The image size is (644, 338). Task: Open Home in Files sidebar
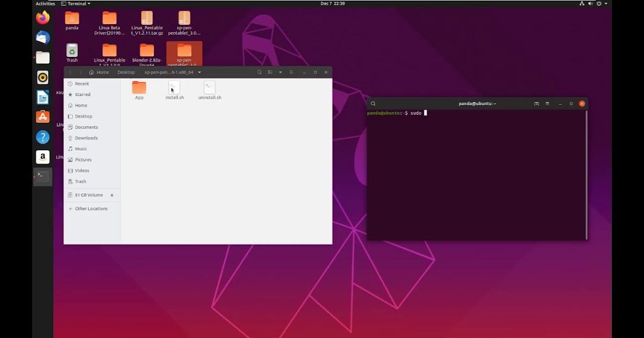click(x=92, y=106)
